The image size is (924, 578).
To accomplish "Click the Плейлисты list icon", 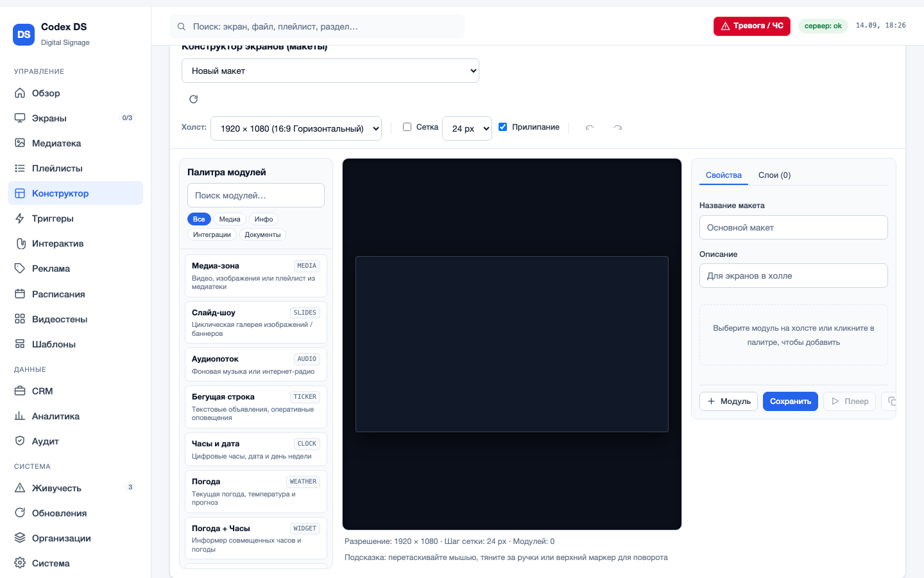I will pyautogui.click(x=20, y=168).
